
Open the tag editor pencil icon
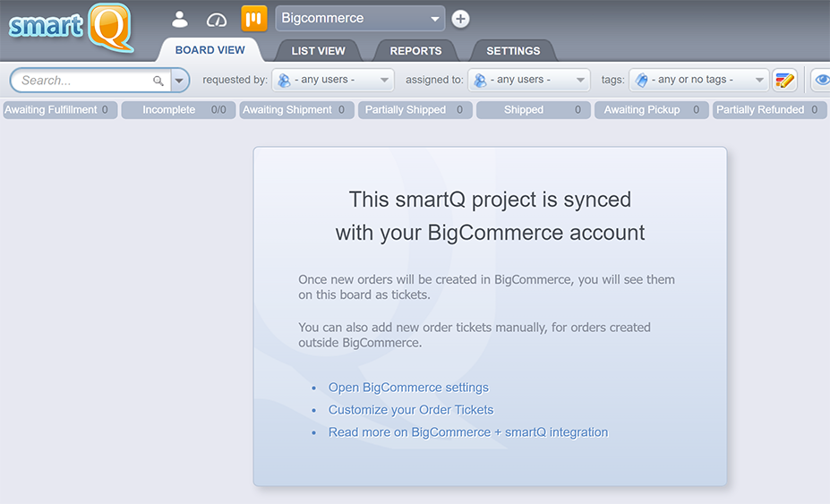point(784,80)
